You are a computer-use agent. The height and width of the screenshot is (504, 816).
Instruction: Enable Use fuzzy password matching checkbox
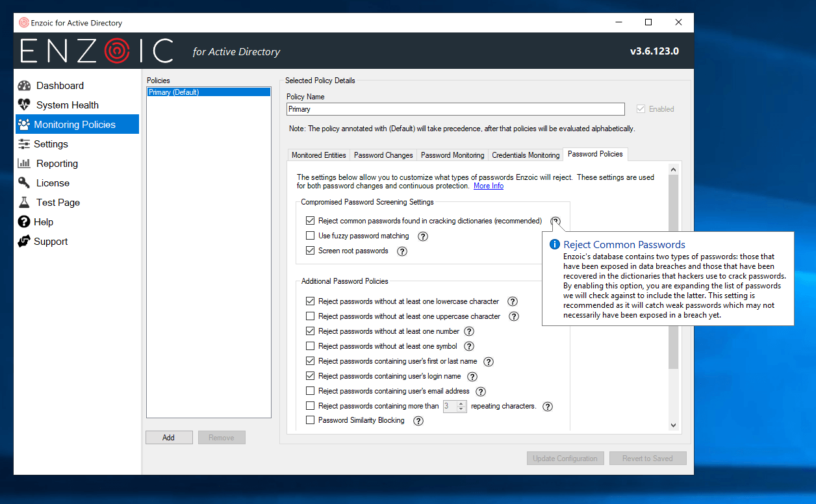point(310,236)
